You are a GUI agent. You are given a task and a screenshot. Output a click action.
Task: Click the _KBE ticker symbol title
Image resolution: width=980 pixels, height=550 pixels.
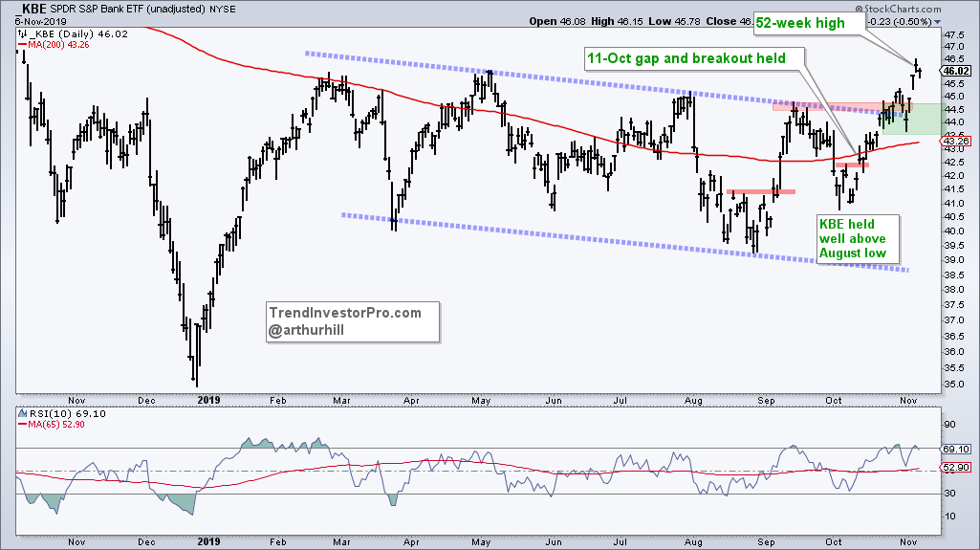pos(31,10)
